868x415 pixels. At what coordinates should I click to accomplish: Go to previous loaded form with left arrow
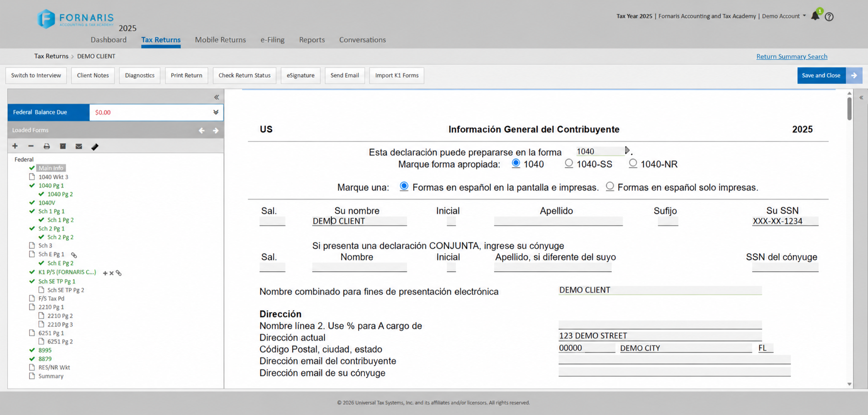pos(201,130)
